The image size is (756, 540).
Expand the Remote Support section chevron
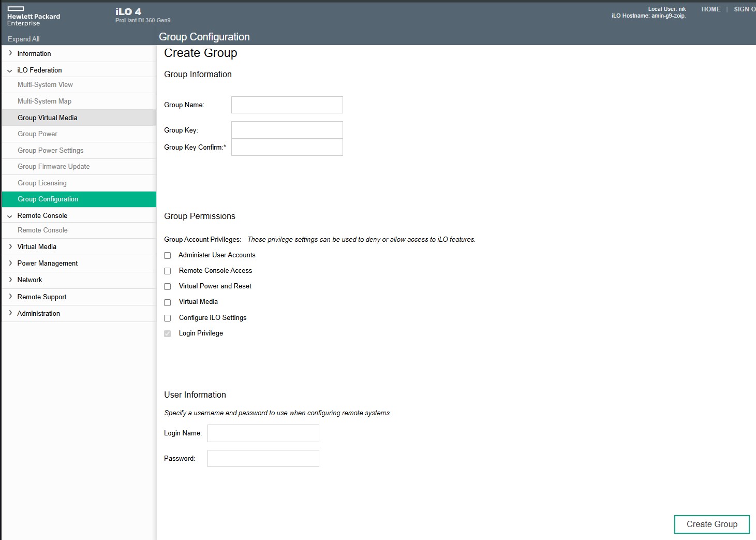[10, 297]
